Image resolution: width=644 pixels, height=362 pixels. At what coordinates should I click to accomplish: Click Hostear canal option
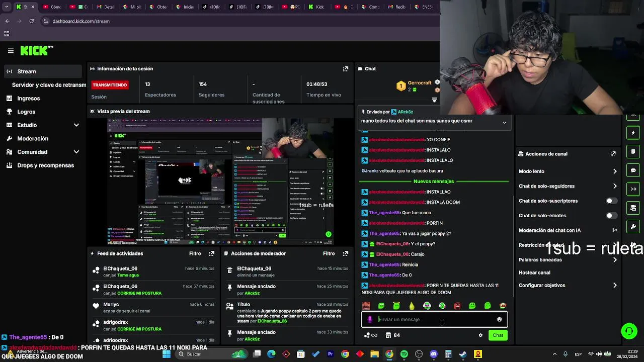[x=534, y=273]
